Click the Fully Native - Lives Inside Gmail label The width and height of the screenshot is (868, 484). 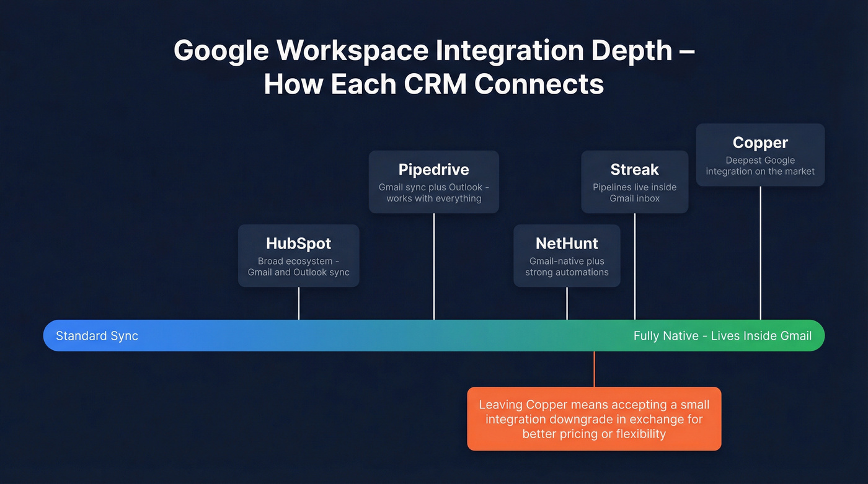click(722, 335)
